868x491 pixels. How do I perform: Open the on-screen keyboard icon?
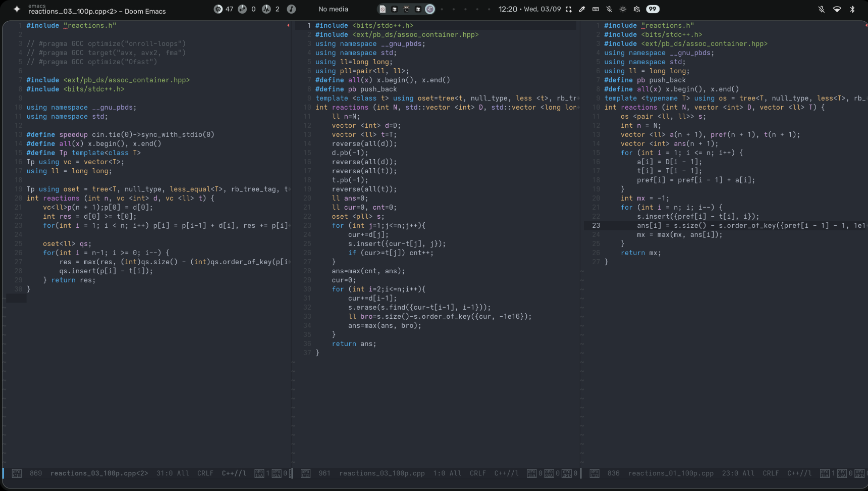click(595, 9)
